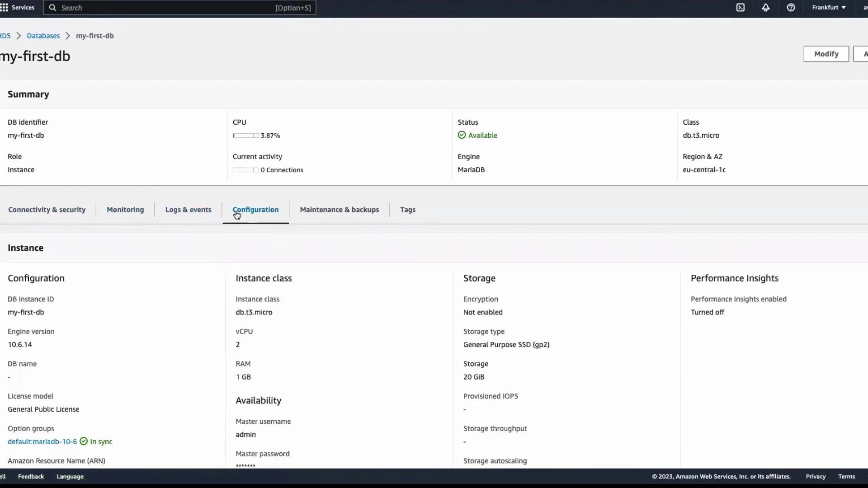This screenshot has width=868, height=488.
Task: Launch AWS CloudShell terminal
Action: pos(741,8)
